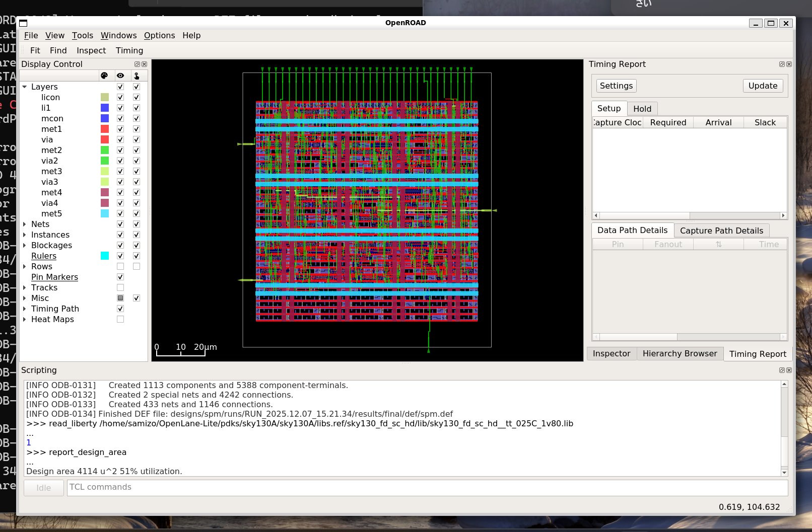The width and height of the screenshot is (812, 532).
Task: Enable the Tracks visibility checkbox
Action: [x=120, y=288]
